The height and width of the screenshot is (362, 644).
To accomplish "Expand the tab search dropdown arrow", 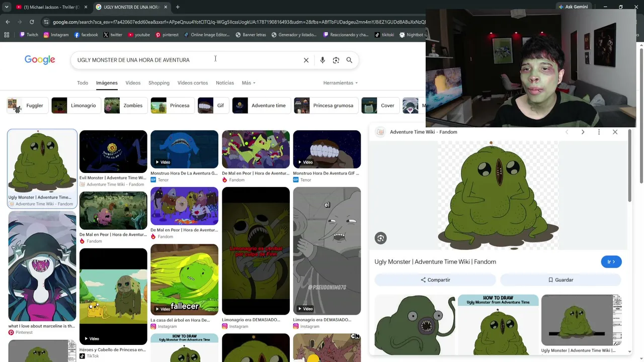I will (7, 7).
